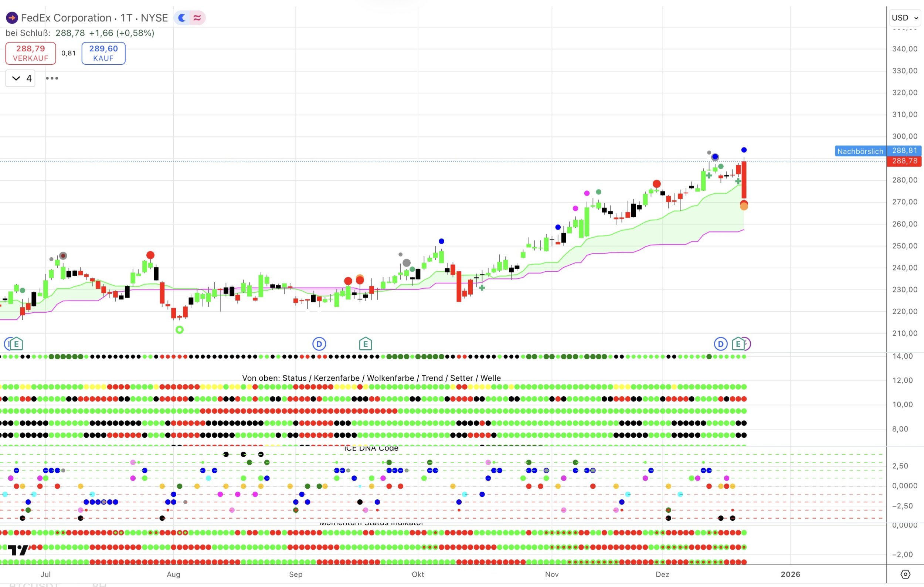Image resolution: width=924 pixels, height=587 pixels.
Task: Expand the indicator legend showing 4
Action: tap(21, 78)
